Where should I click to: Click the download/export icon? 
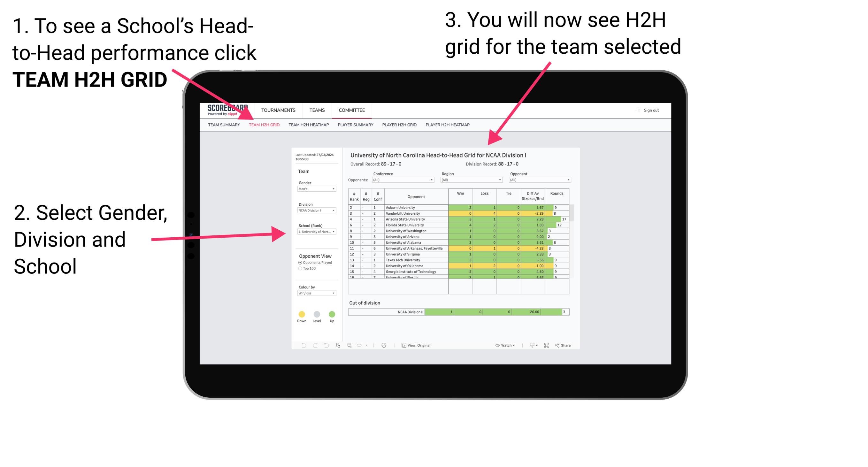(531, 345)
